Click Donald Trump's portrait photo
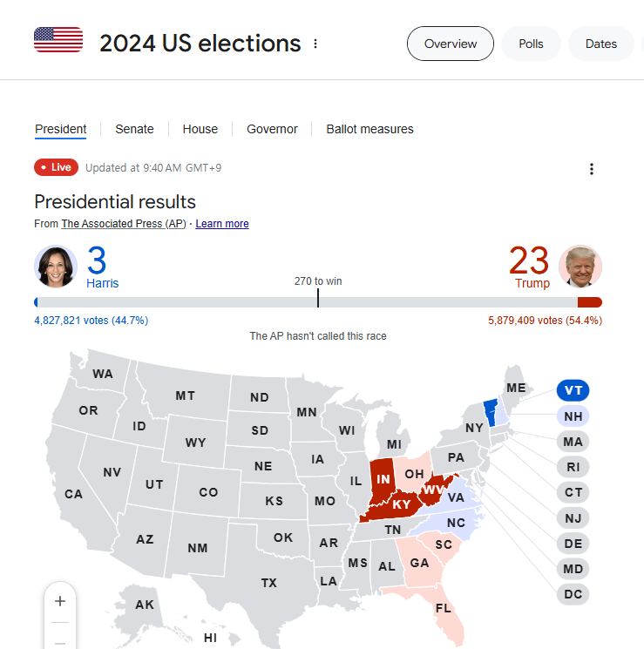 coord(580,267)
